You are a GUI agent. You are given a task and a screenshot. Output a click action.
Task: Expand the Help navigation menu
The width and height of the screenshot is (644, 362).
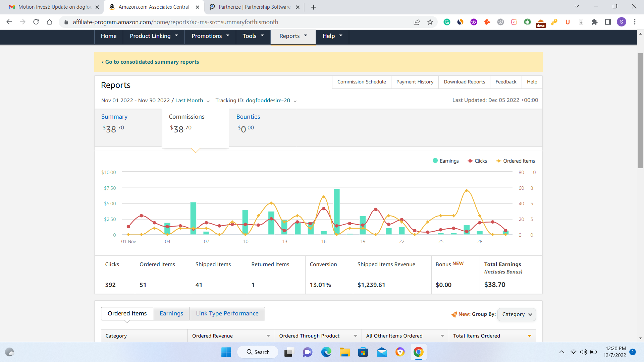332,36
